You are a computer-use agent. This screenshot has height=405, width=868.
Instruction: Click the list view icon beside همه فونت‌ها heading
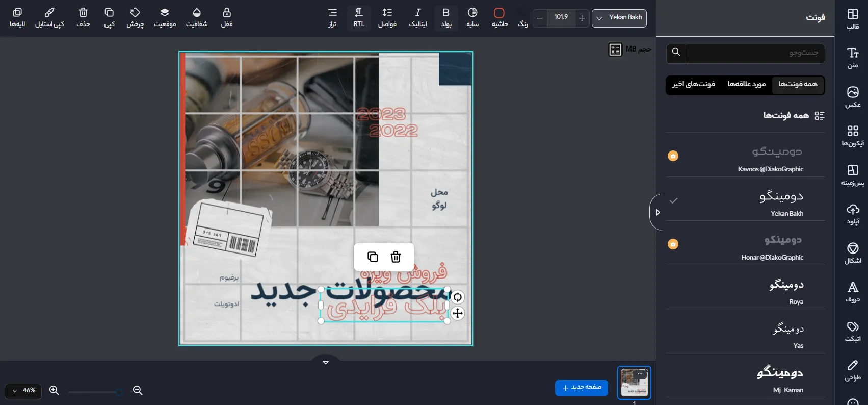(x=820, y=116)
